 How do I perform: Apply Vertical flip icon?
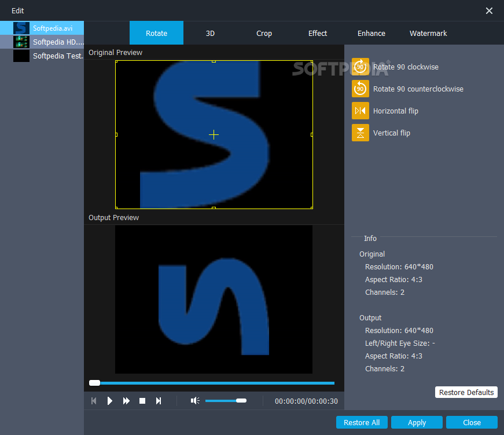tap(360, 133)
